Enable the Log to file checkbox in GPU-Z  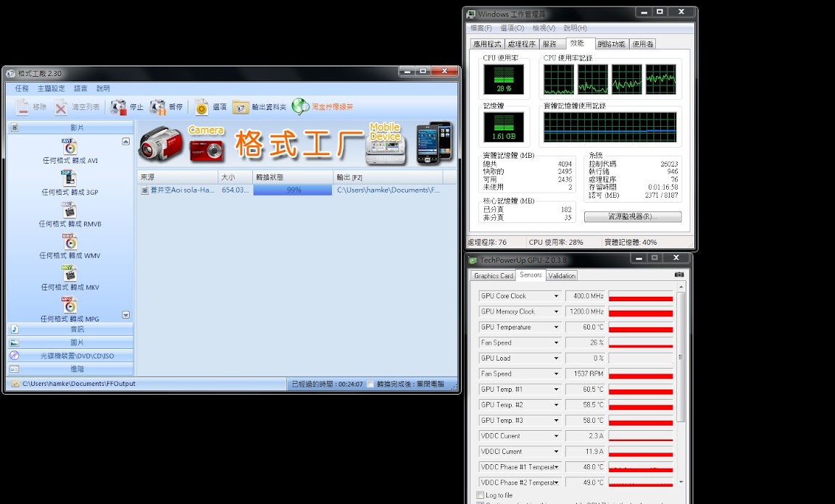(480, 495)
